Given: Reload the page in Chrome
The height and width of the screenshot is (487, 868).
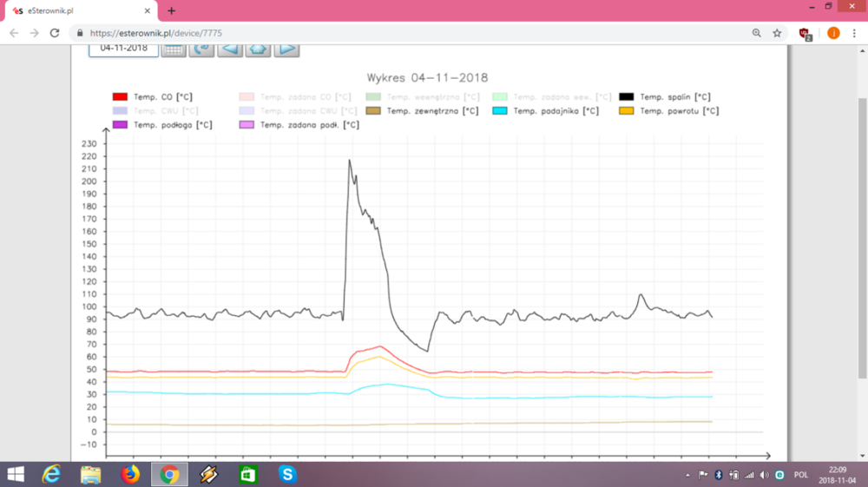Looking at the screenshot, I should click(x=55, y=33).
